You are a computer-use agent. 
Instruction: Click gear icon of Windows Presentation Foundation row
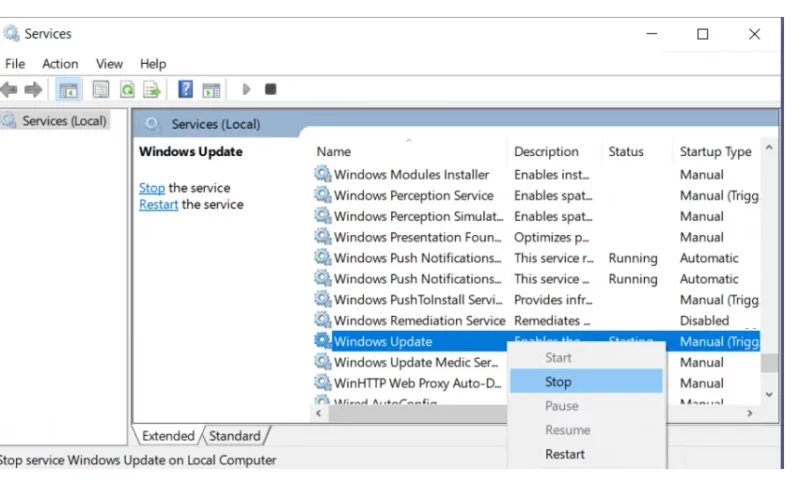click(x=322, y=237)
